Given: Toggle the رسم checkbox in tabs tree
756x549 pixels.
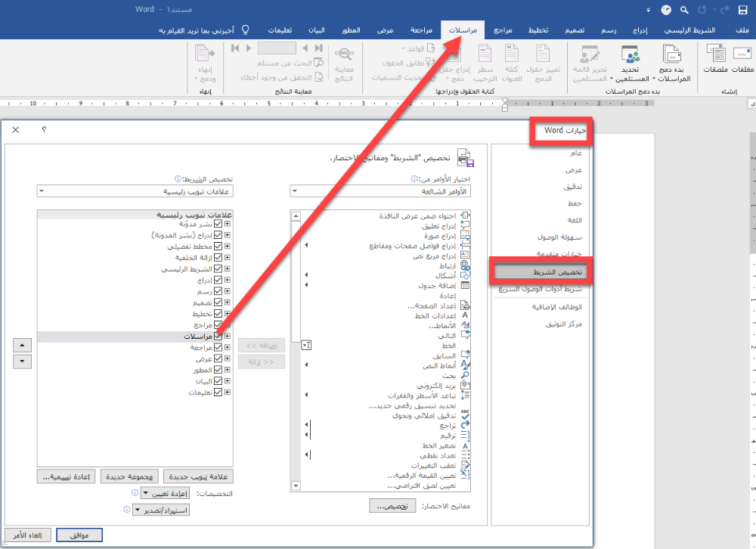Looking at the screenshot, I should [218, 291].
